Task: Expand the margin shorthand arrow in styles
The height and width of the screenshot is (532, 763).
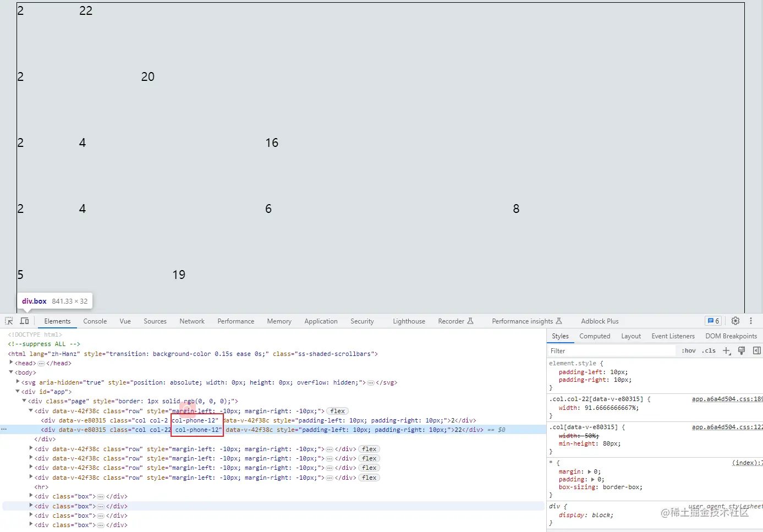Action: pos(590,471)
